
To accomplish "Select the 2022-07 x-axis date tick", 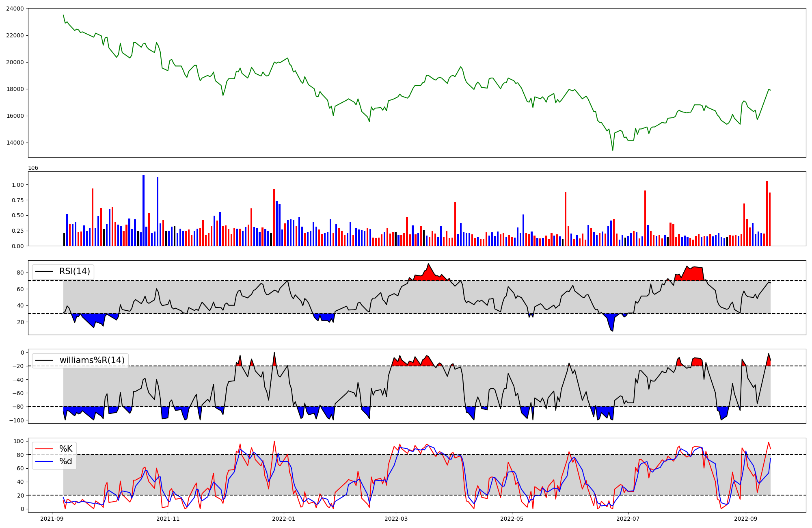I will click(x=628, y=519).
